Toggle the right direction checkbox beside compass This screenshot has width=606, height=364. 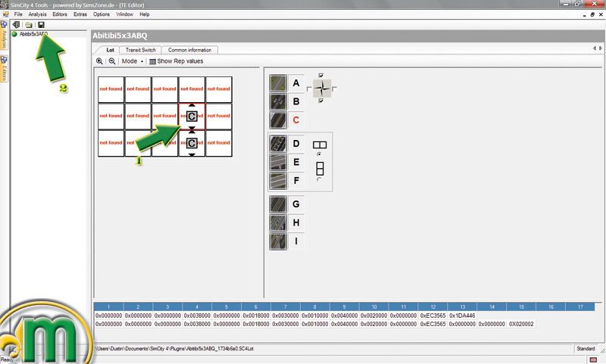tap(335, 89)
